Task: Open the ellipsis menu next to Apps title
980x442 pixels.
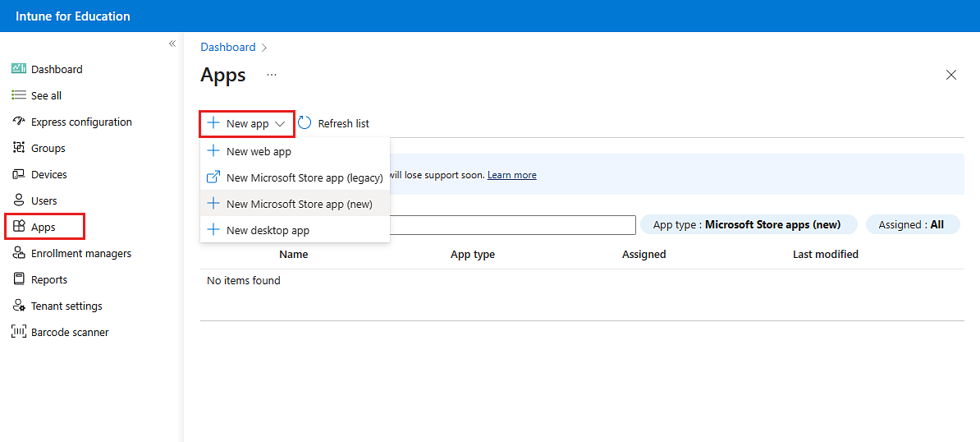Action: coord(271,75)
